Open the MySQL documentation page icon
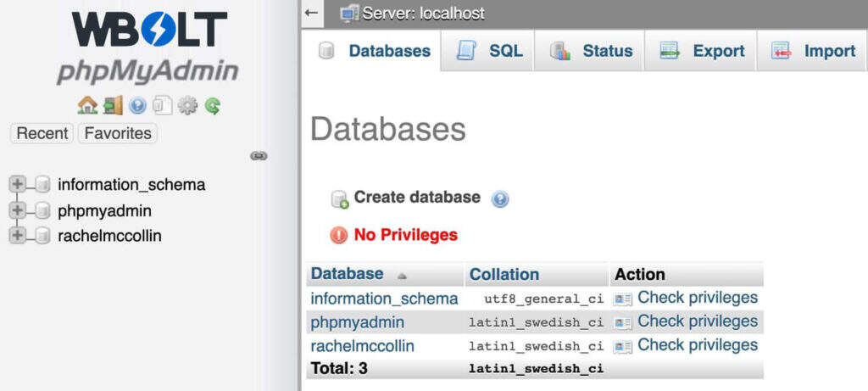This screenshot has width=868, height=391. (x=162, y=106)
